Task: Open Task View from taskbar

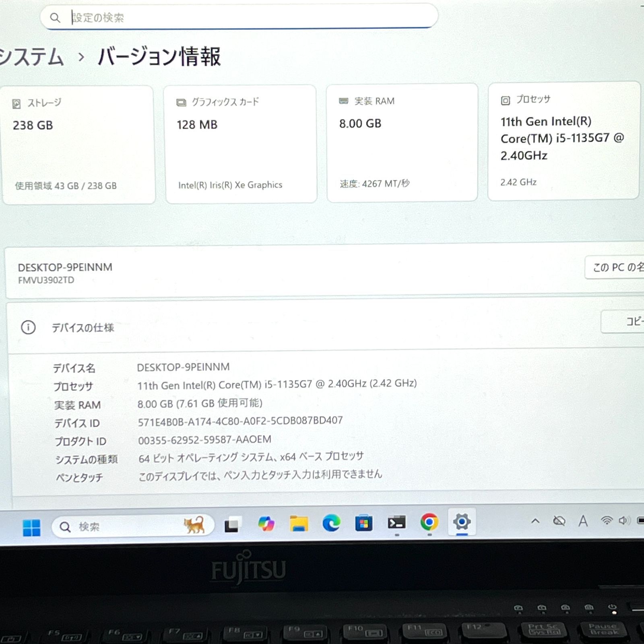Action: pos(233,524)
